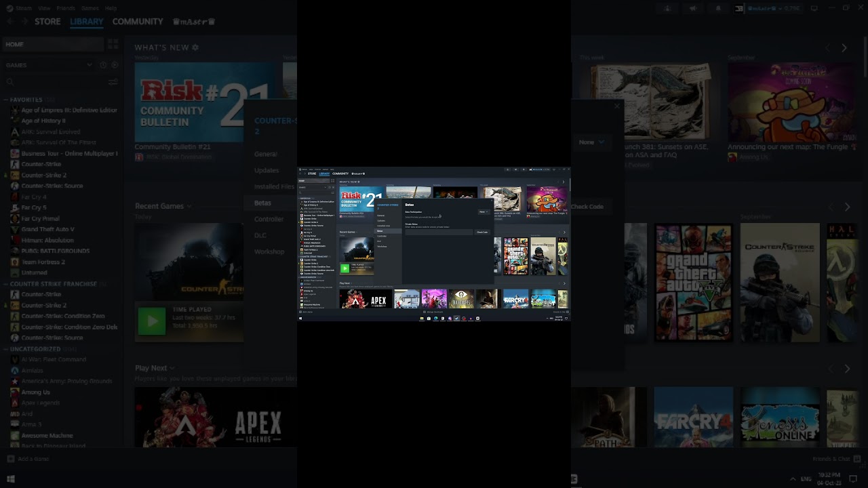The width and height of the screenshot is (868, 488).
Task: Close Counter-Strike 2 properties dialog in centered window
Action: pos(491,201)
